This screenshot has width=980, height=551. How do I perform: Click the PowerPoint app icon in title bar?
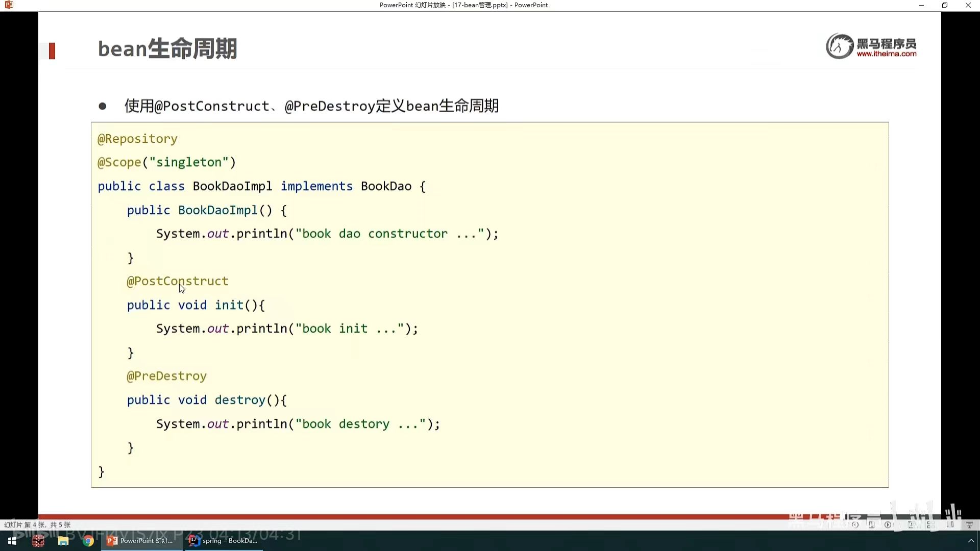click(x=9, y=5)
